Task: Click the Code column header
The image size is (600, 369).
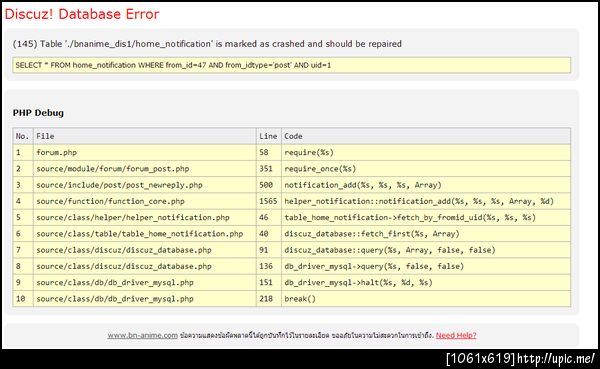Action: (426, 136)
